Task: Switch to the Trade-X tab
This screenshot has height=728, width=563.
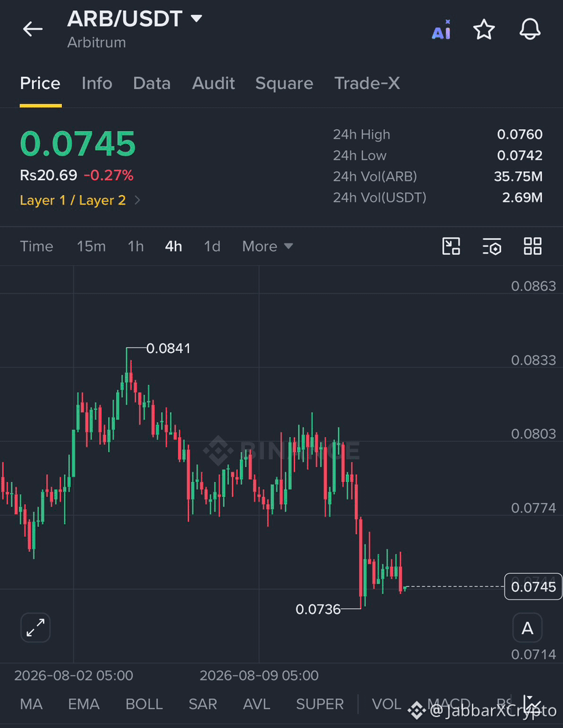Action: point(367,83)
